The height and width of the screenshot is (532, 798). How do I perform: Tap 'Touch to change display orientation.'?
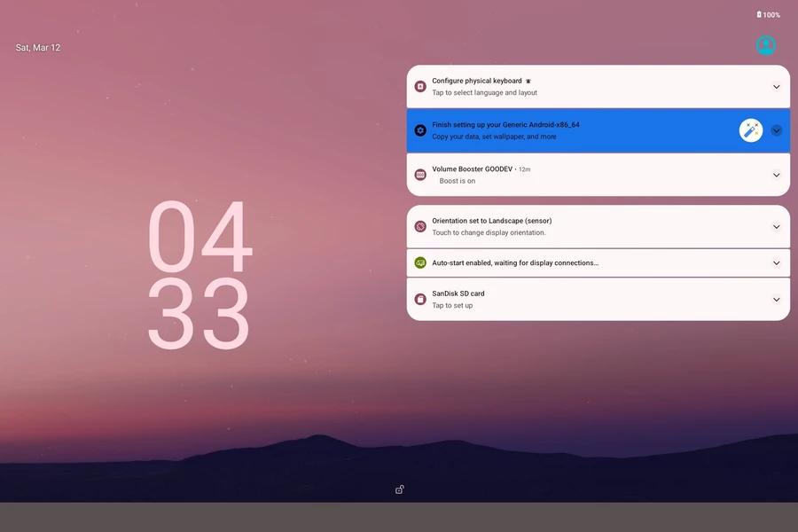tap(489, 232)
